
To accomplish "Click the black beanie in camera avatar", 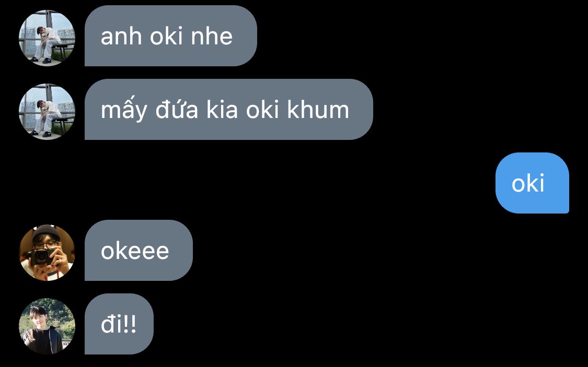I will (46, 234).
